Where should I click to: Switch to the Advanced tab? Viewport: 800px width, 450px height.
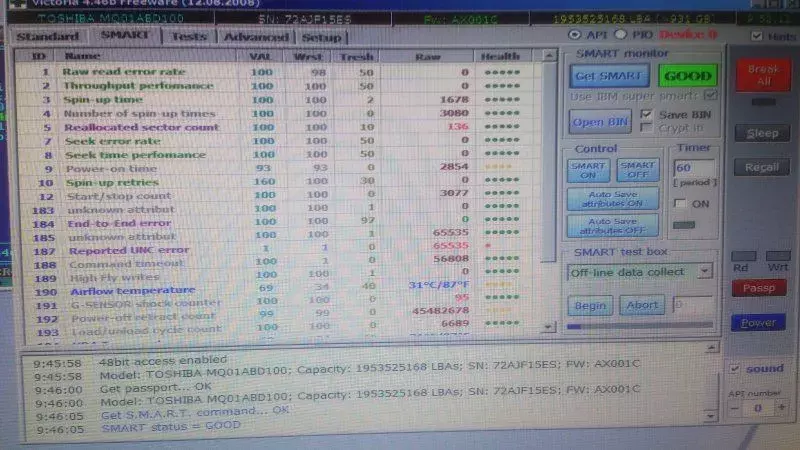click(256, 37)
